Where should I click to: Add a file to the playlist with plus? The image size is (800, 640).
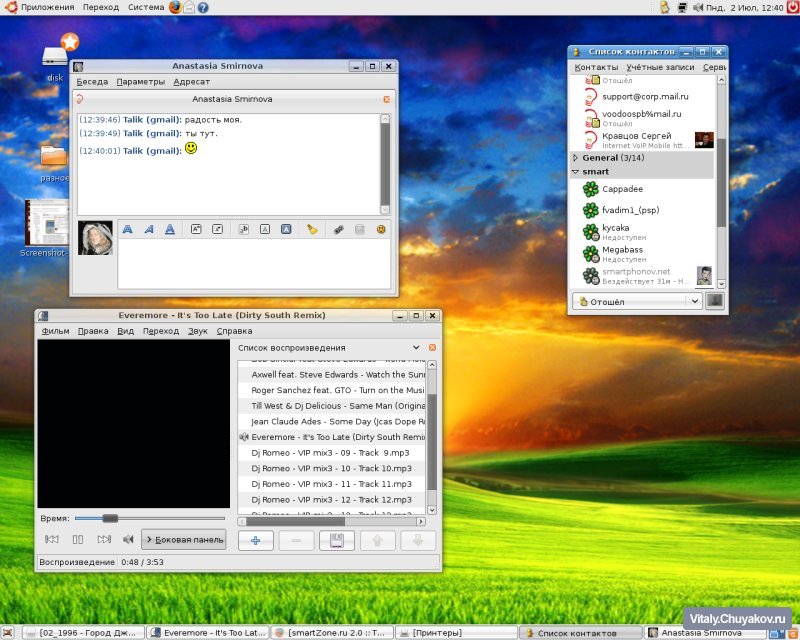[256, 540]
